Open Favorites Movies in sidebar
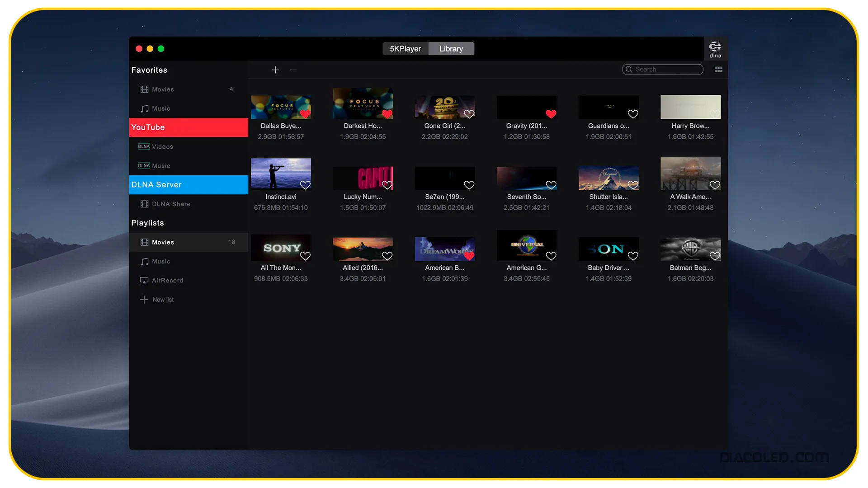868x488 pixels. pyautogui.click(x=189, y=89)
